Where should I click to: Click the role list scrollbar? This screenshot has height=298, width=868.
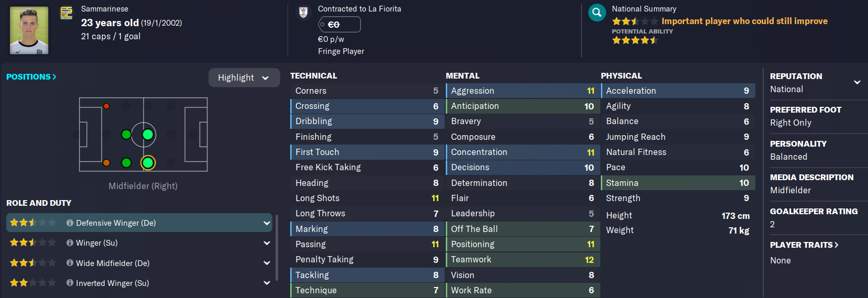(277, 246)
